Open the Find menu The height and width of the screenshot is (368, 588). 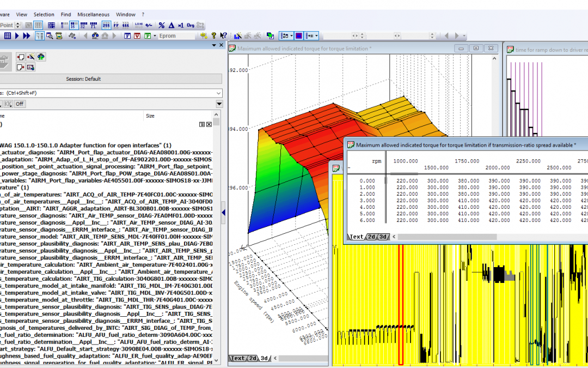click(x=66, y=14)
